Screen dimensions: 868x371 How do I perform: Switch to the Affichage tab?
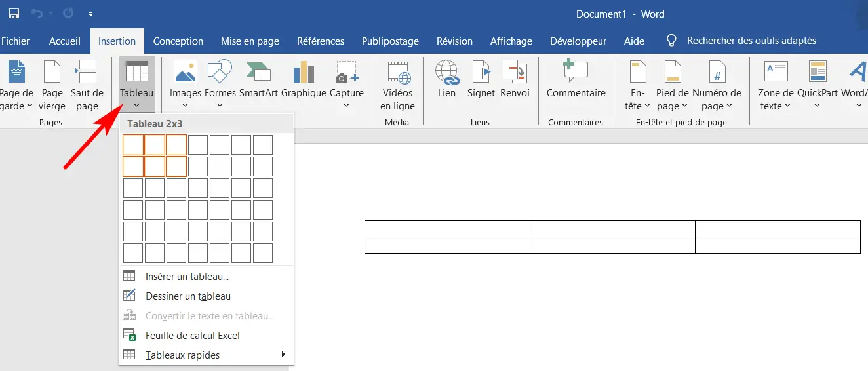pyautogui.click(x=511, y=41)
